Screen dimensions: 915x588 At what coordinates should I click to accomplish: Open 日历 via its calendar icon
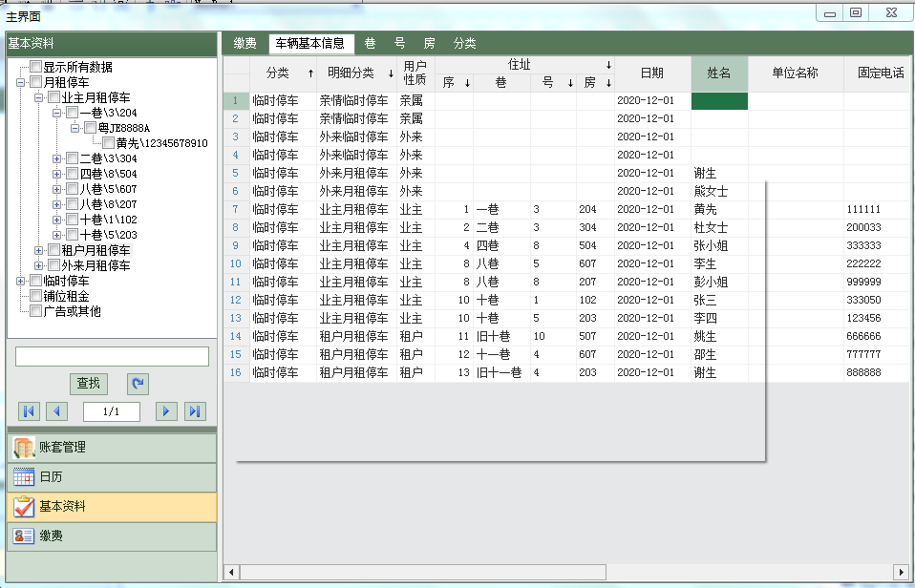coord(24,477)
